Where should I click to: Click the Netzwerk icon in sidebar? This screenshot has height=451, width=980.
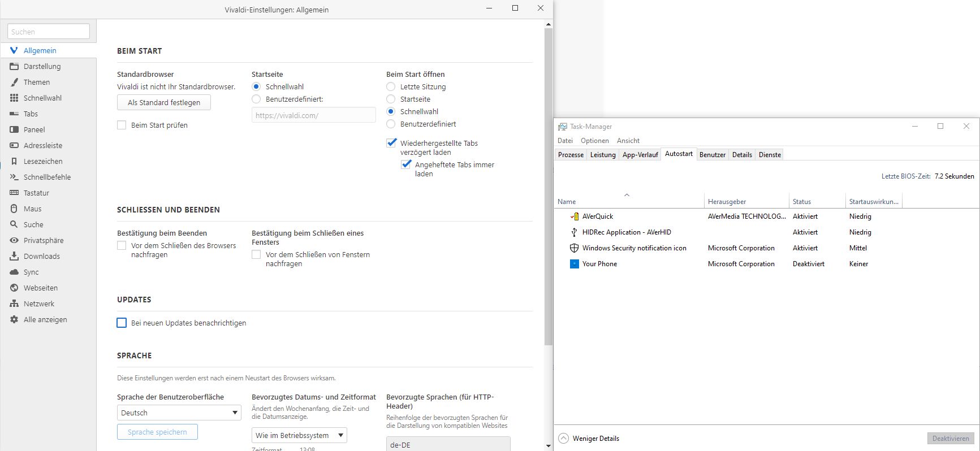[x=14, y=303]
